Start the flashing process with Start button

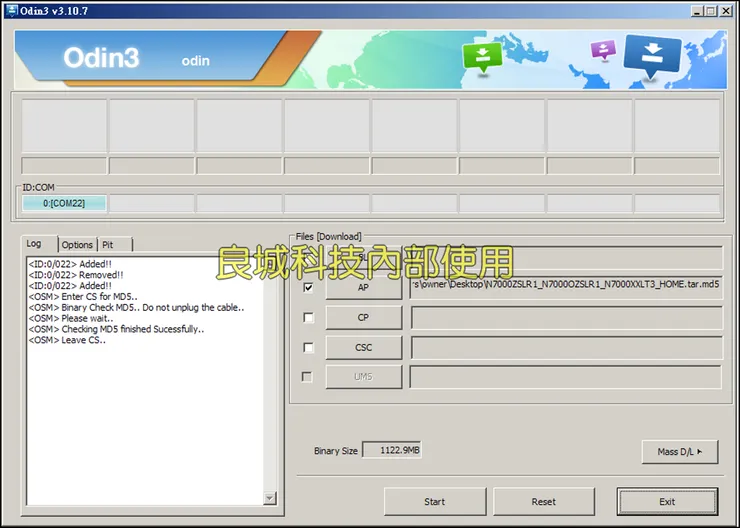435,502
